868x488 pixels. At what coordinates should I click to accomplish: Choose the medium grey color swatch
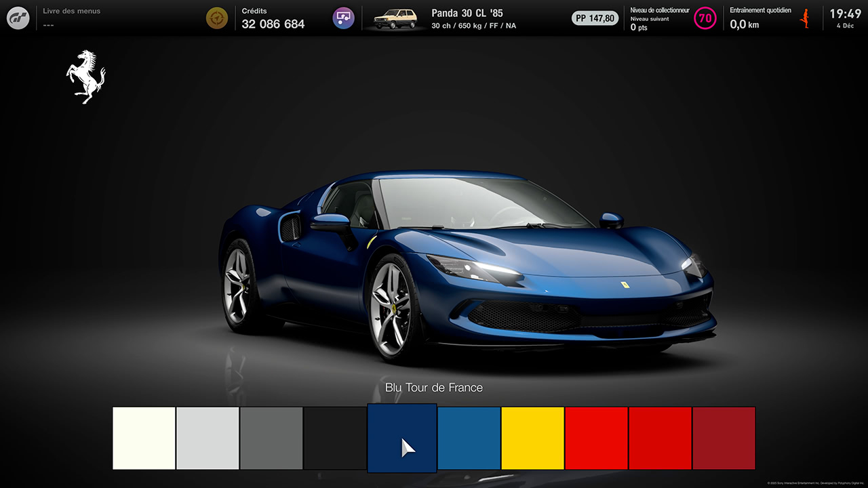pos(271,438)
